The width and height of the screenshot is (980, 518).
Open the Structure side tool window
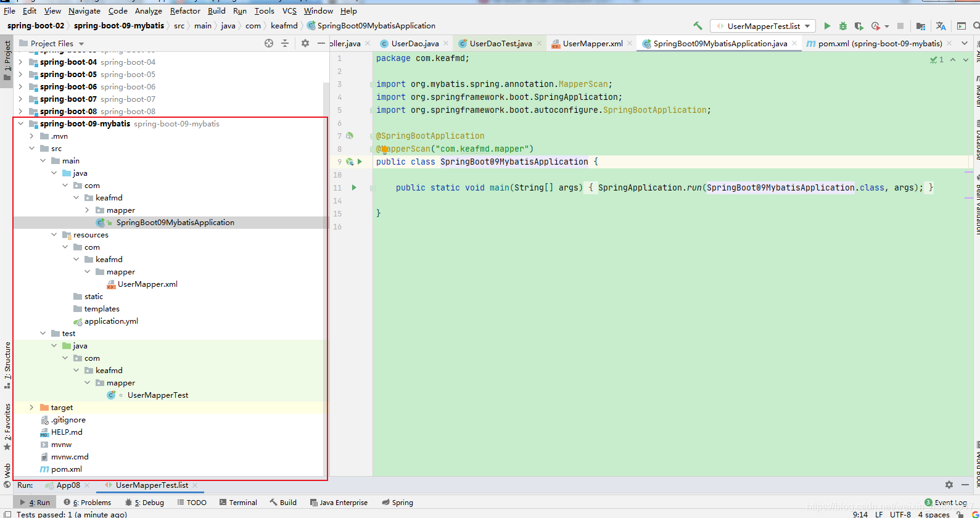(7, 365)
